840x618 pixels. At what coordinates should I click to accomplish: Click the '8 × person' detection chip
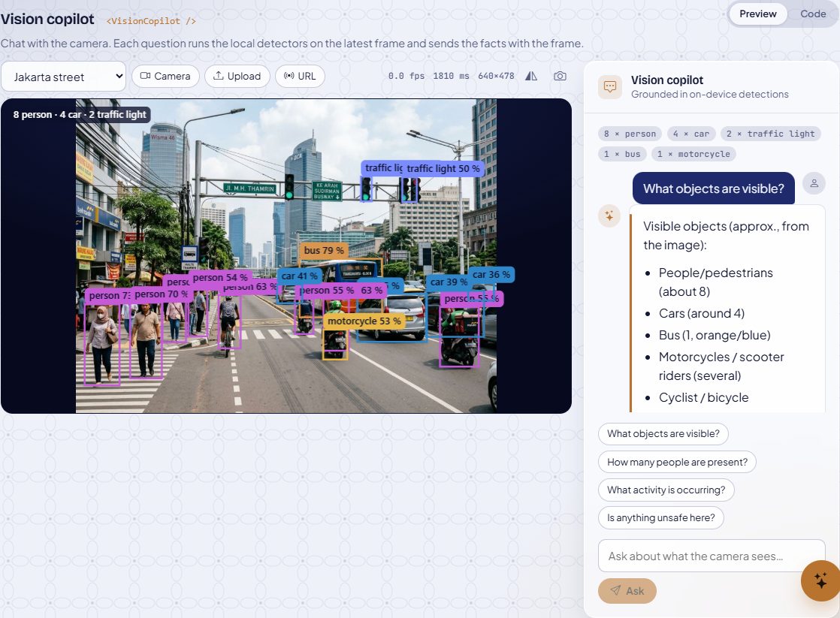[x=630, y=134]
